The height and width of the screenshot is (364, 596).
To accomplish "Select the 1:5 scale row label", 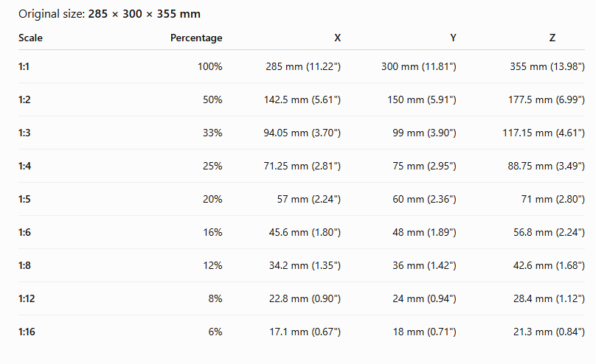I will coord(24,199).
